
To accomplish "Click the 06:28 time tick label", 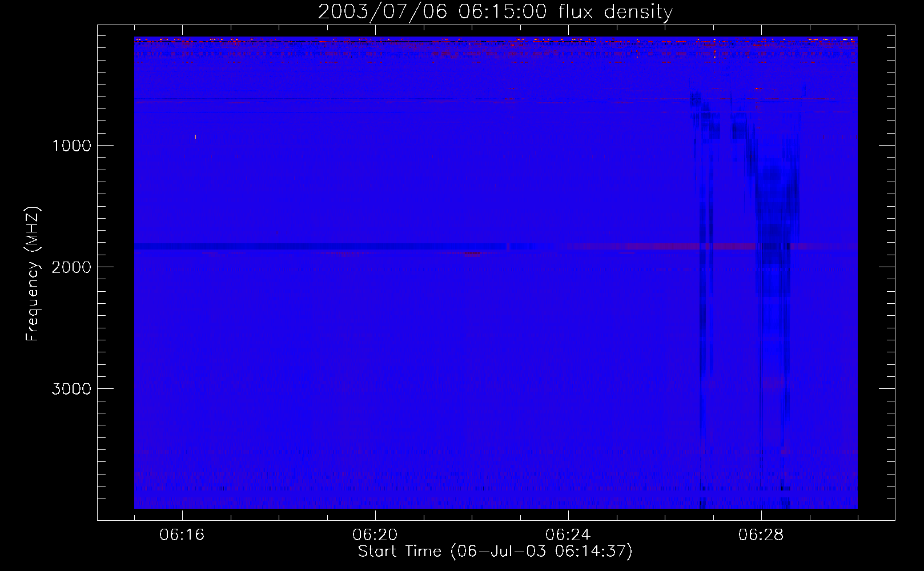I will point(761,535).
